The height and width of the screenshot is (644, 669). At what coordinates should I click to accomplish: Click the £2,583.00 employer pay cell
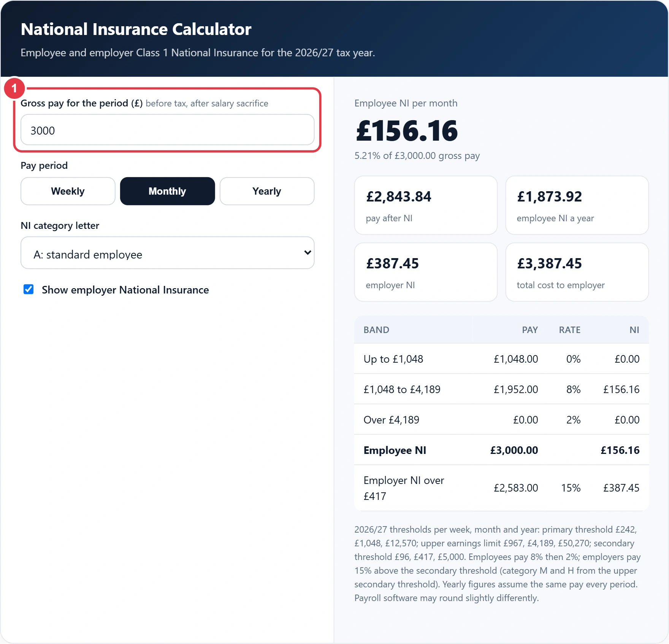516,488
